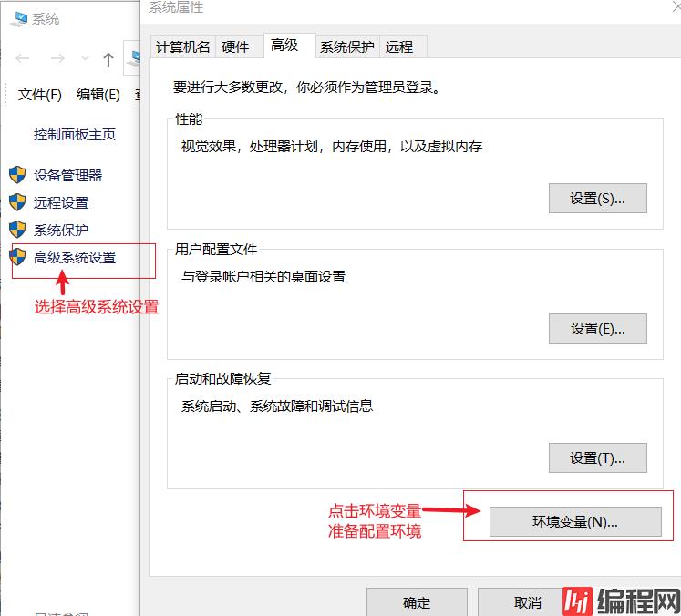Viewport: 681px width, 616px height.
Task: Go up one level with up arrow
Action: 108,59
